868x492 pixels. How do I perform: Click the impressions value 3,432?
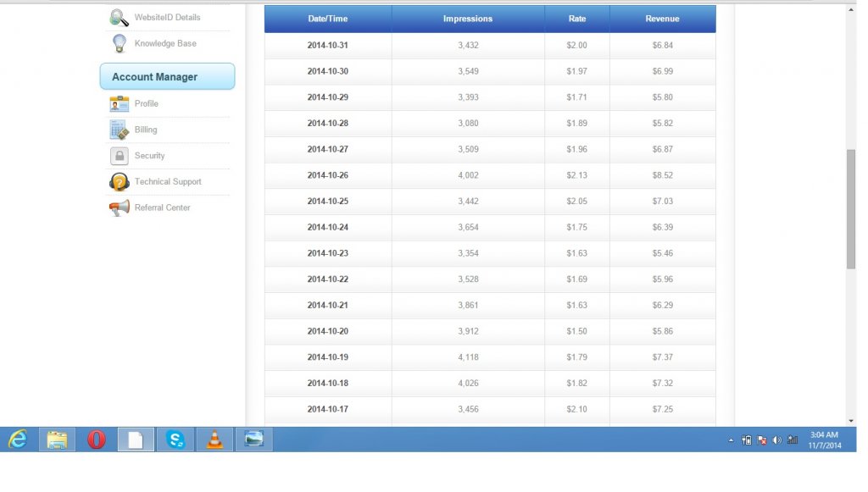[x=468, y=46]
